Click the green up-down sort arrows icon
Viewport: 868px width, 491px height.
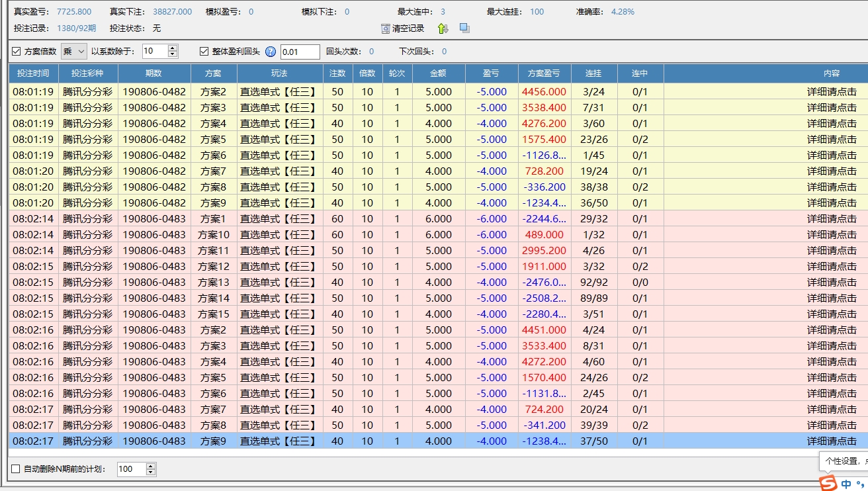[x=443, y=28]
